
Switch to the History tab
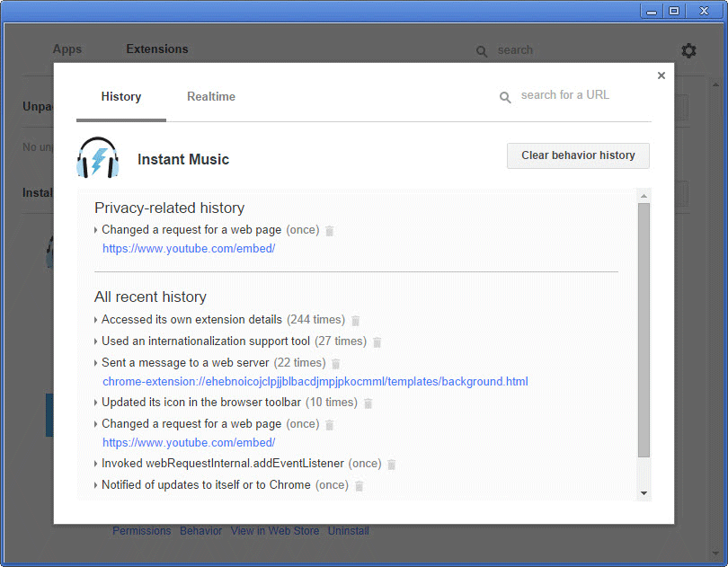pos(121,96)
